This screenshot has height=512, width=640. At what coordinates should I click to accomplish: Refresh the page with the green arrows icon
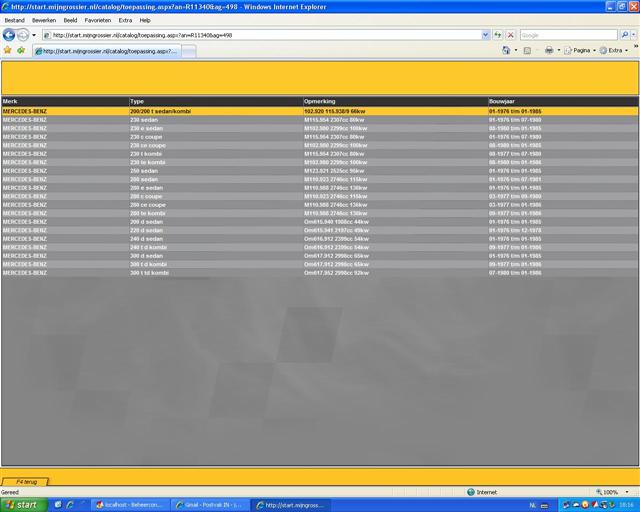coord(498,35)
